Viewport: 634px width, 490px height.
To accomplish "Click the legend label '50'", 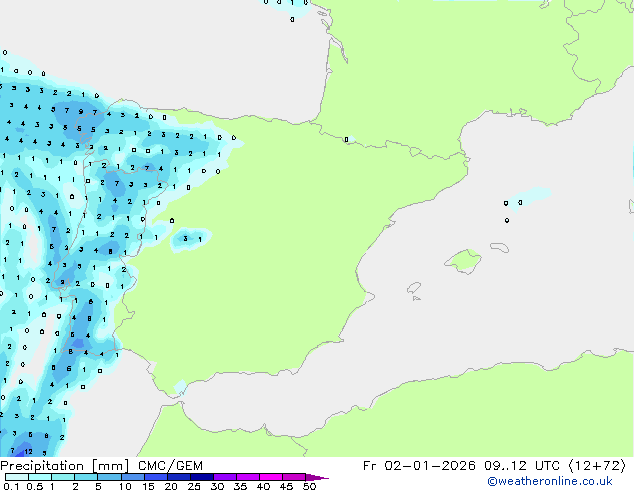I will point(309,486).
